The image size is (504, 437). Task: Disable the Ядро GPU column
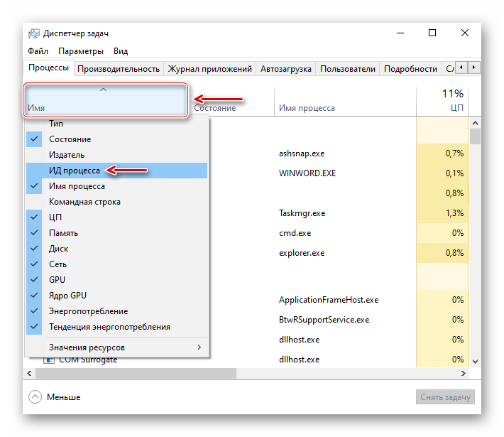[x=67, y=296]
